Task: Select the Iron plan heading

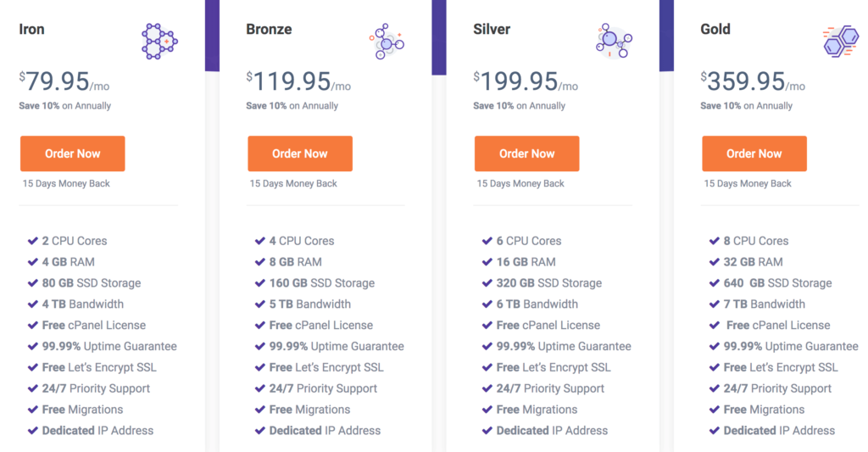Action: click(x=31, y=29)
